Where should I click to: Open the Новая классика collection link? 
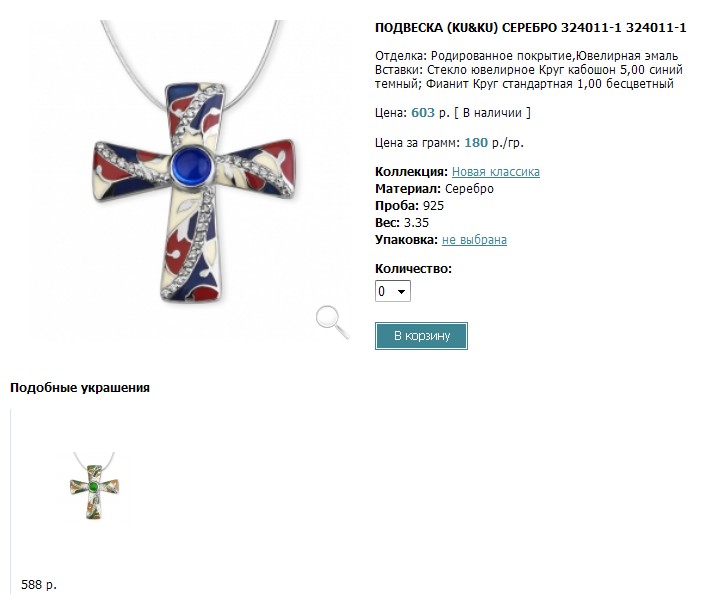click(496, 172)
